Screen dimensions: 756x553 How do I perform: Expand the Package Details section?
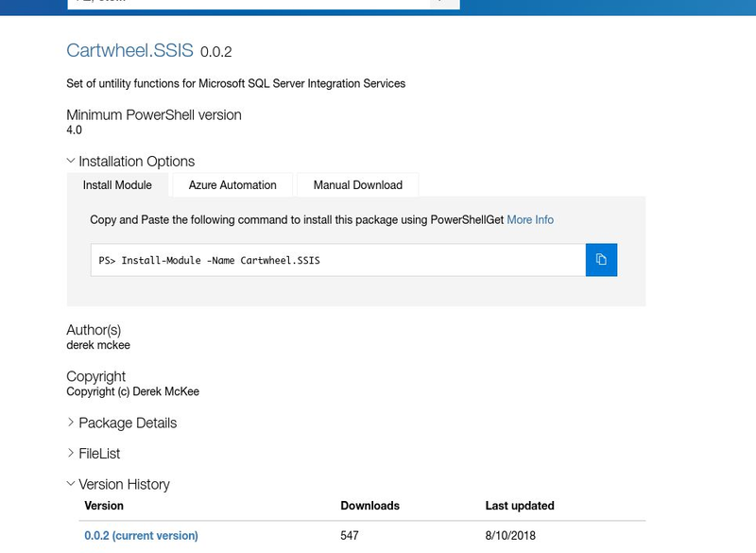coord(122,423)
